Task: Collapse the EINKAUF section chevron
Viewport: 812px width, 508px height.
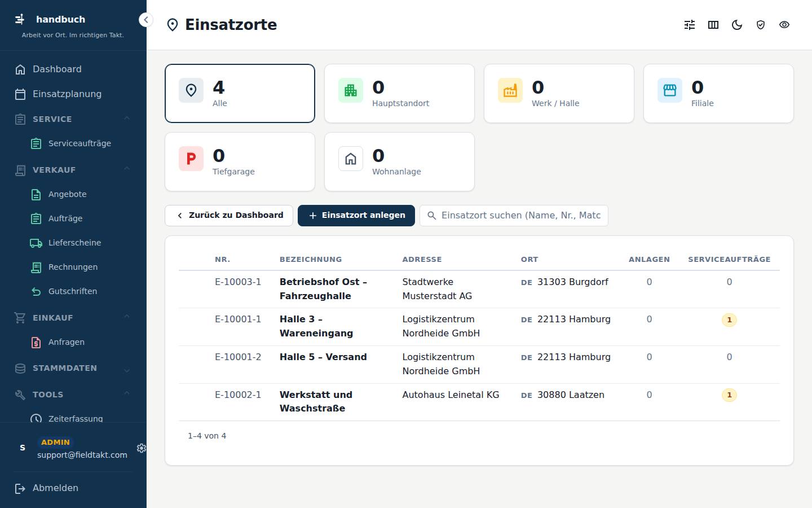Action: (x=127, y=317)
